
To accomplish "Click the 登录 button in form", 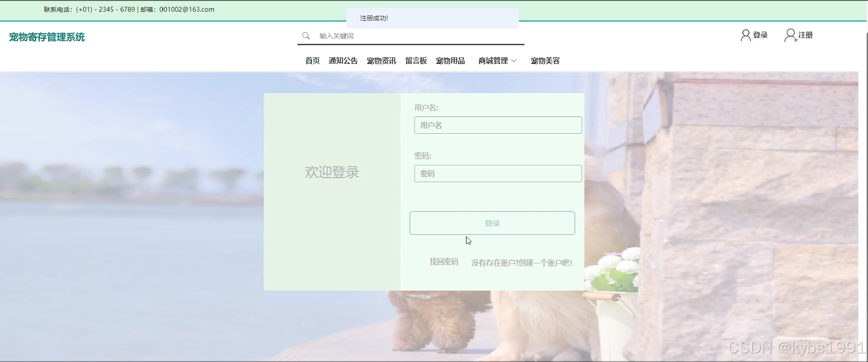I will (x=492, y=223).
